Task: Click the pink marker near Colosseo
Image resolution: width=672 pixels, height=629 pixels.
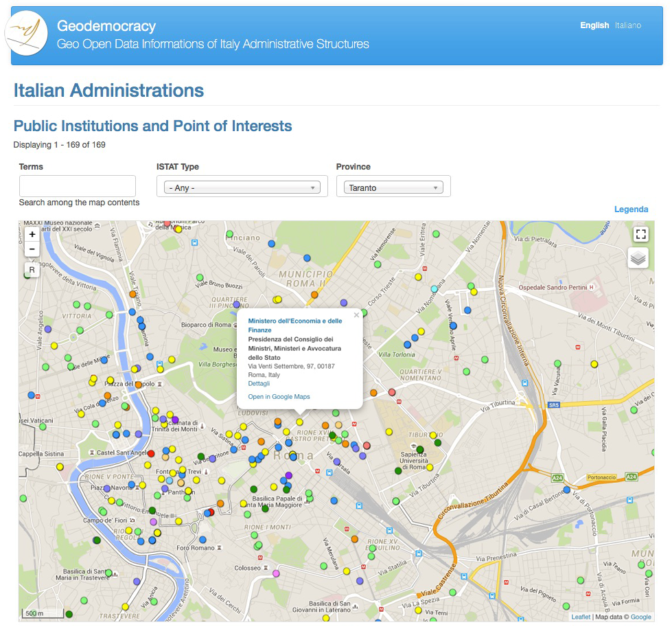Action: click(x=276, y=573)
